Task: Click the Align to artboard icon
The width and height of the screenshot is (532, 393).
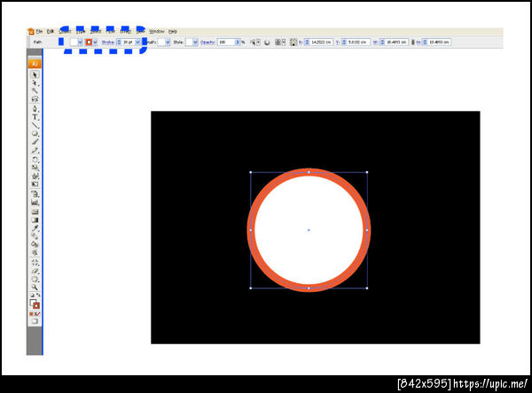Action: click(x=278, y=43)
